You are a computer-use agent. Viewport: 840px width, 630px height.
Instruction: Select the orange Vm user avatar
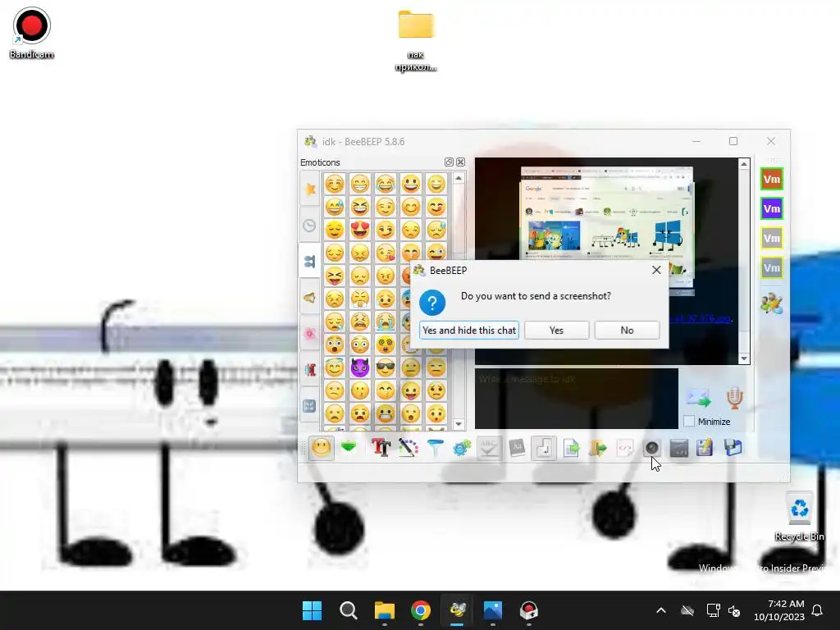click(x=771, y=179)
